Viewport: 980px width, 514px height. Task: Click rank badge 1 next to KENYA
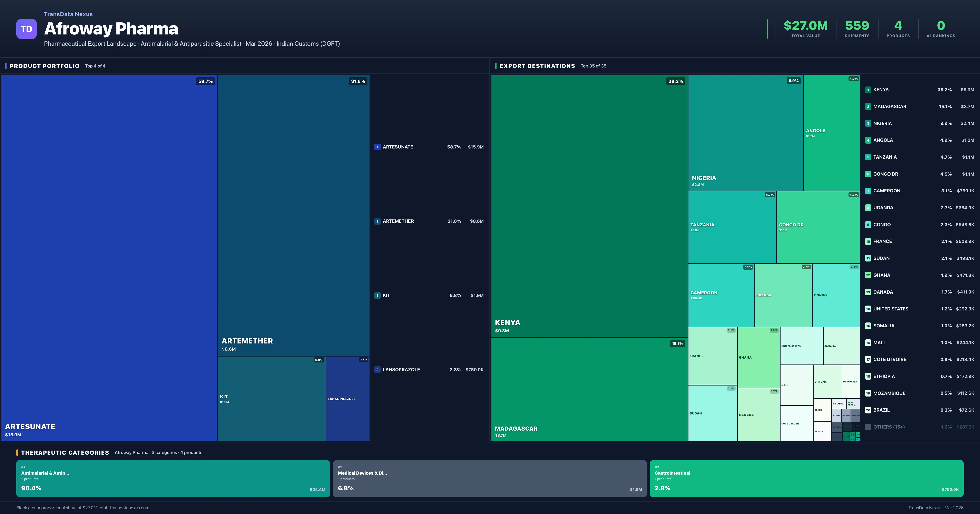point(868,89)
